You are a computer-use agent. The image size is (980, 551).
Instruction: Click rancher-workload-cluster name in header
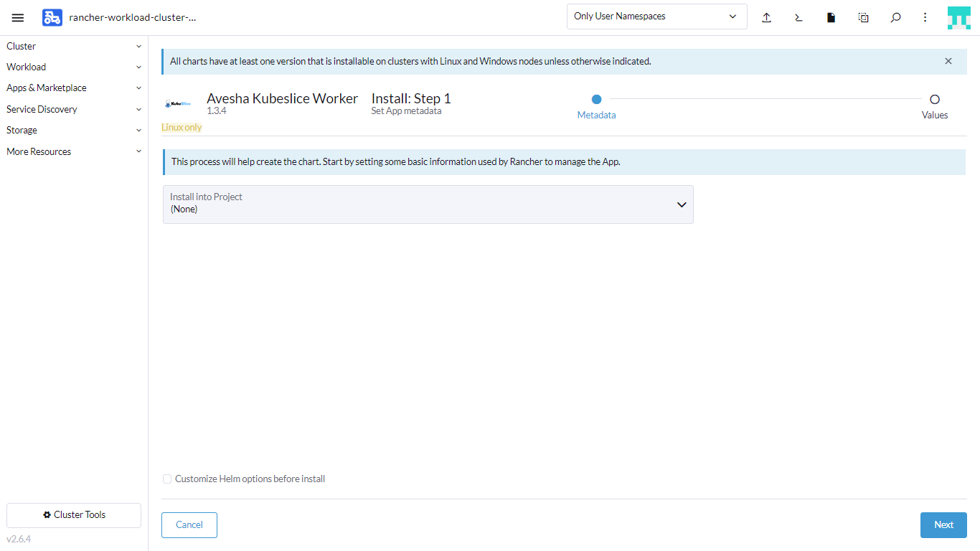click(133, 18)
